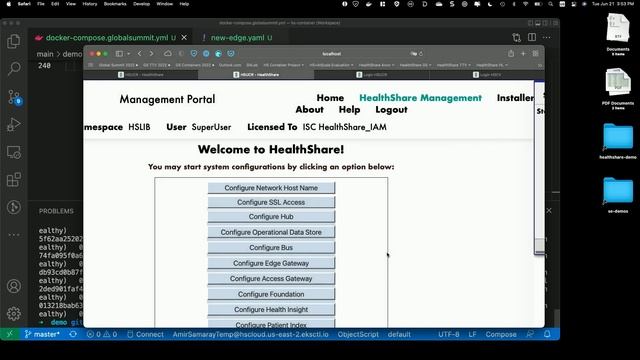Click the Safari localhost address field
Image resolution: width=640 pixels, height=360 pixels.
[331, 53]
